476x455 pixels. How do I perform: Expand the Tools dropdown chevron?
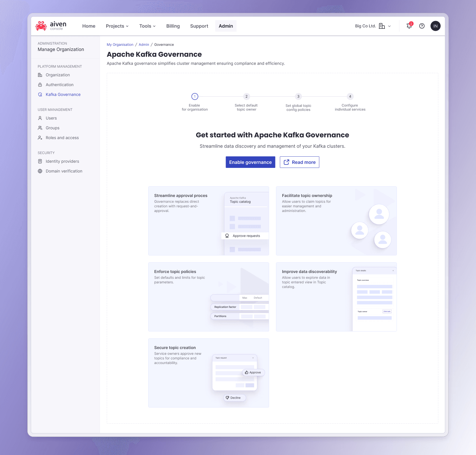[154, 26]
